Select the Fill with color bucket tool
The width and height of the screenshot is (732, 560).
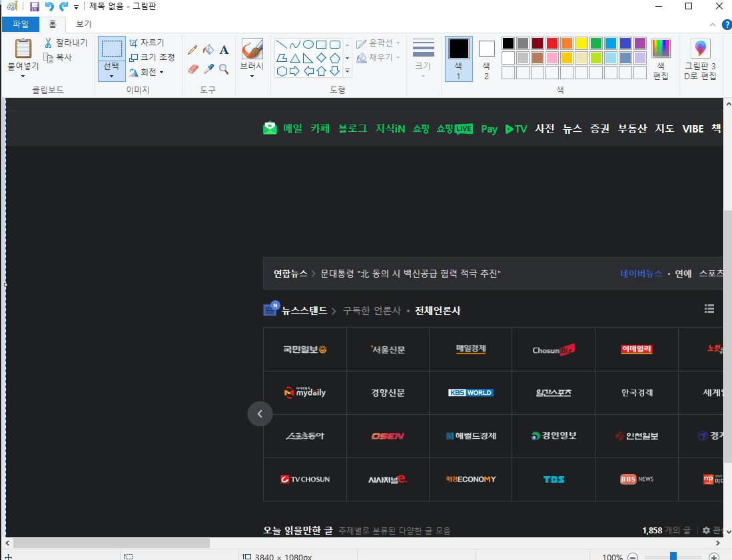208,49
